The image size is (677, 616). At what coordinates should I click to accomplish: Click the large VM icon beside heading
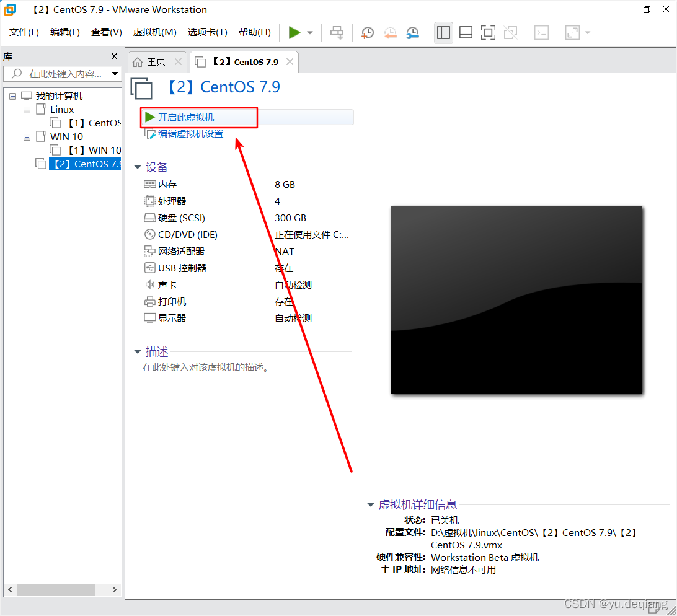(141, 88)
